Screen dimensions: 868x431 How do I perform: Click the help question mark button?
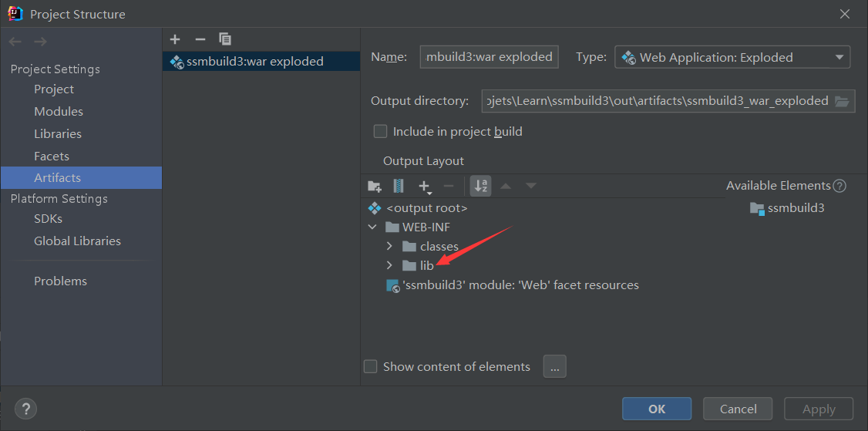26,409
